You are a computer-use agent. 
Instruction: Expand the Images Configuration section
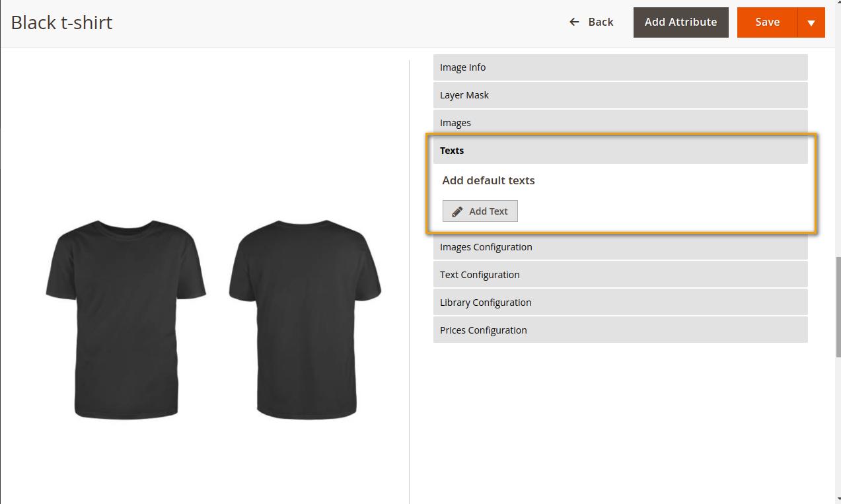coord(620,247)
